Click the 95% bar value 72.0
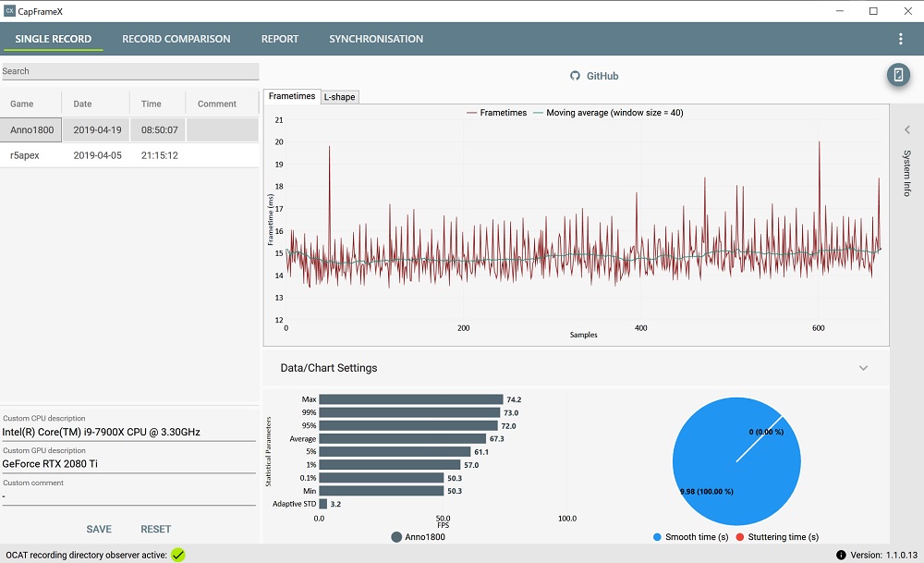The height and width of the screenshot is (563, 924). coord(508,425)
